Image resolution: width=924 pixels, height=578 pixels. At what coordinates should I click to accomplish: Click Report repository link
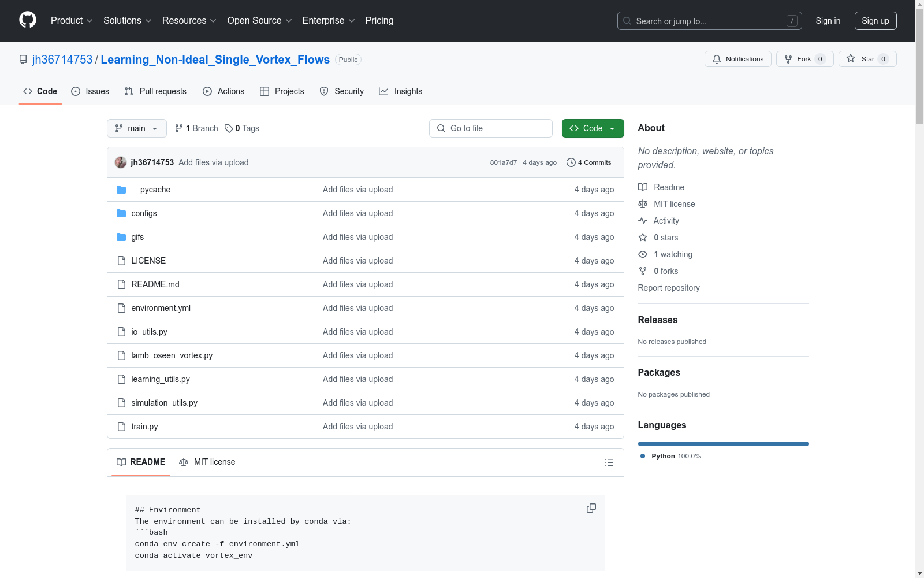click(x=669, y=288)
